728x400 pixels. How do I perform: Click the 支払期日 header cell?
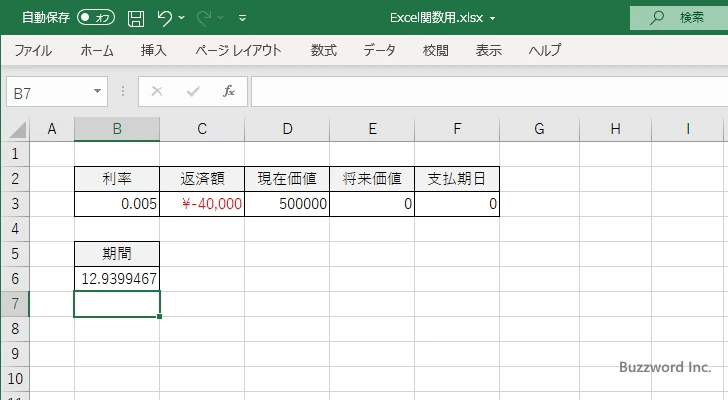tap(457, 179)
